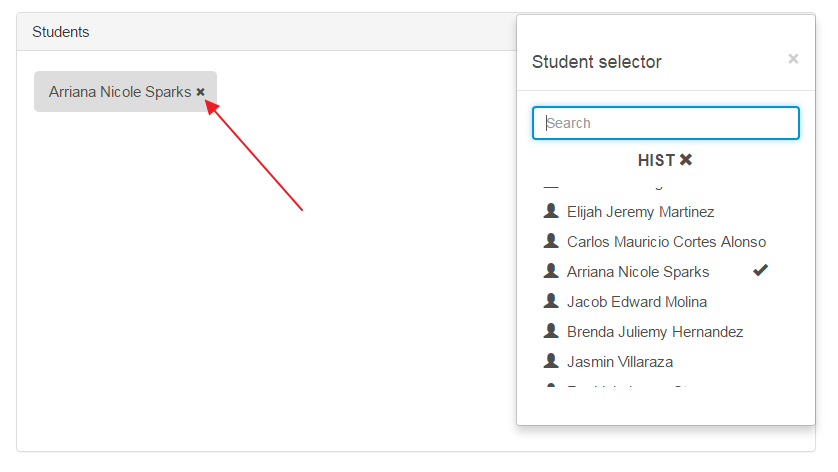Click person icon beside Elijah Jeremy Martinez
The width and height of the screenshot is (838, 472).
[x=551, y=211]
